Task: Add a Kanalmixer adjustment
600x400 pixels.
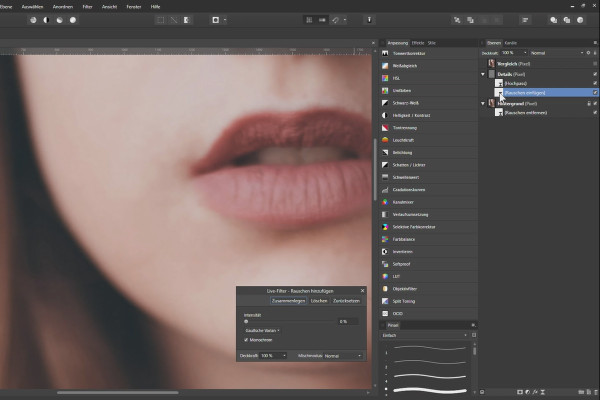Action: pos(429,202)
